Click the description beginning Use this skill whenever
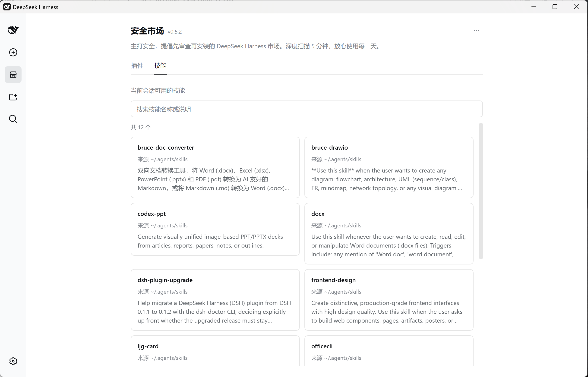 [x=389, y=245]
